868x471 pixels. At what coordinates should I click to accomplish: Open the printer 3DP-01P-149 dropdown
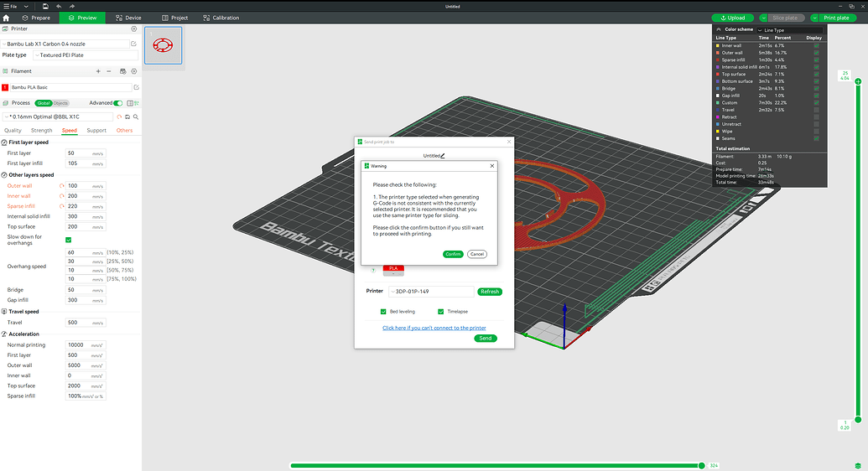(x=432, y=292)
